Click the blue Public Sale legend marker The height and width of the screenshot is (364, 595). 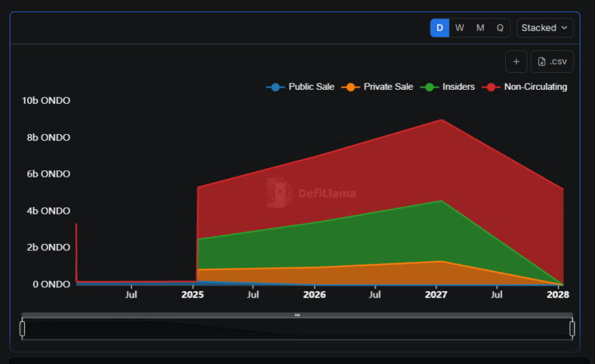tap(273, 87)
